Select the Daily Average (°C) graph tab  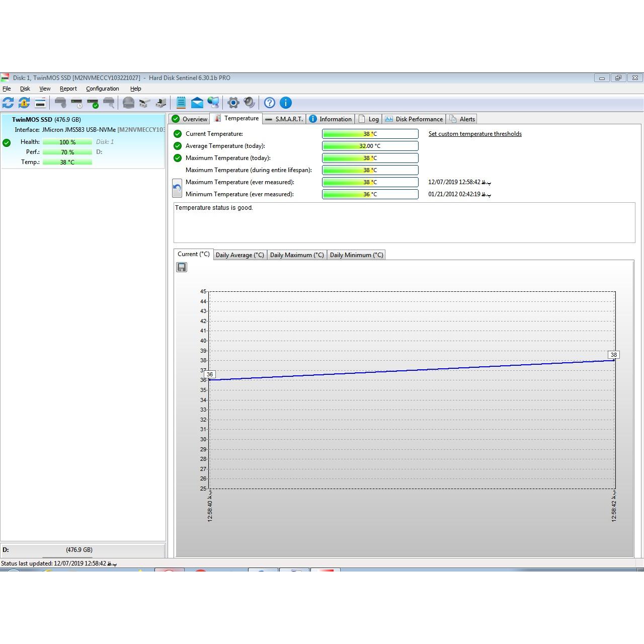pos(240,255)
